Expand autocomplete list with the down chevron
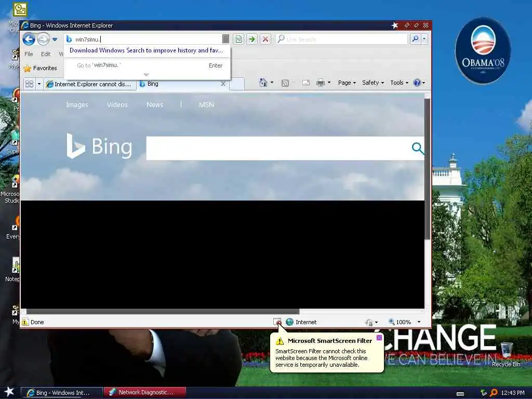 click(x=146, y=75)
